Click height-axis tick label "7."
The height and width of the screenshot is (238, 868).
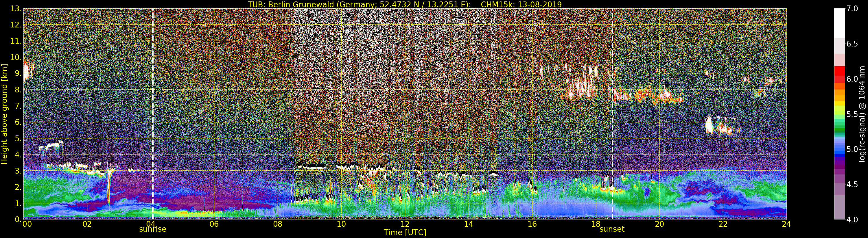coord(18,106)
